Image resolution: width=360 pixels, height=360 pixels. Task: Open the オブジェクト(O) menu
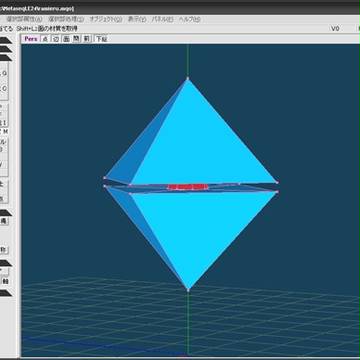tap(106, 20)
